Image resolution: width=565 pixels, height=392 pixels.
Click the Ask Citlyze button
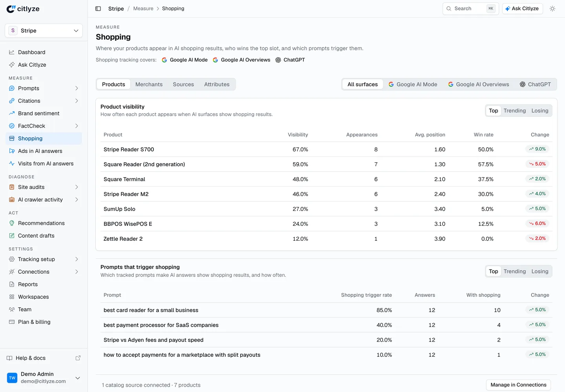click(x=522, y=9)
